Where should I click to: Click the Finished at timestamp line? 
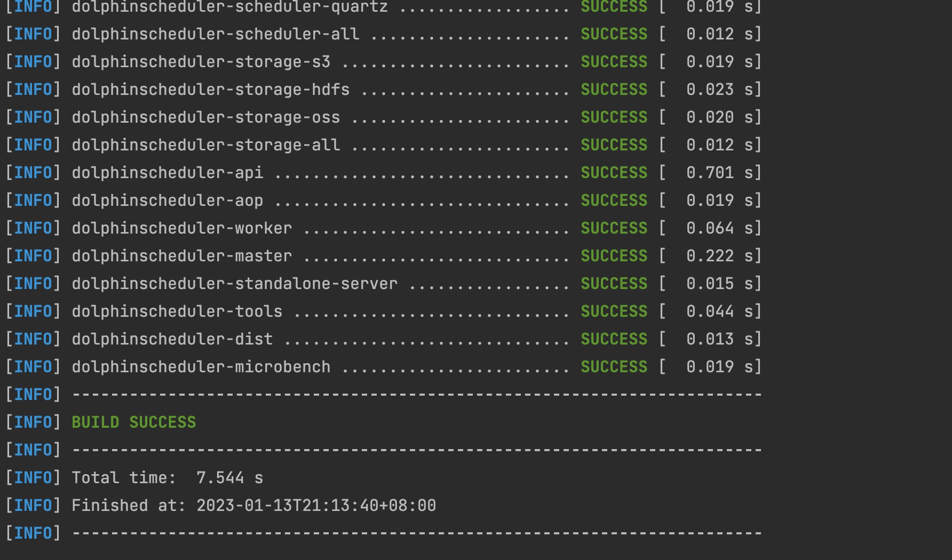(x=254, y=506)
